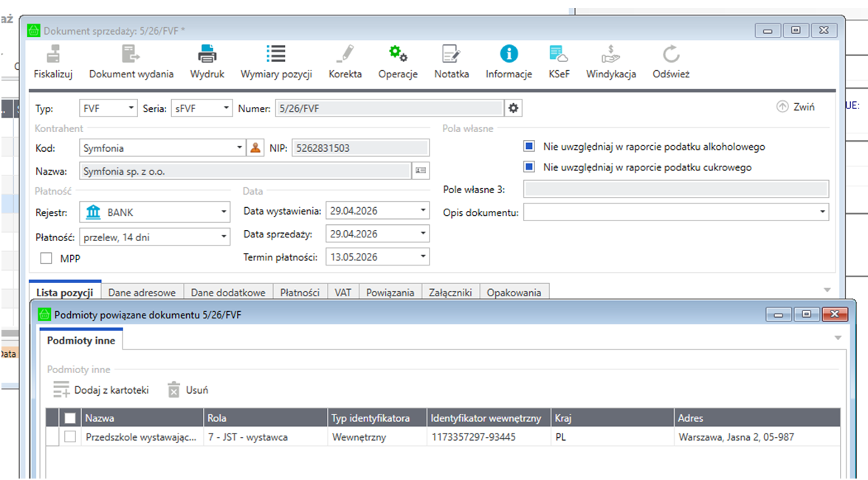The image size is (868, 480).
Task: Open the Płatności tab
Action: (300, 293)
